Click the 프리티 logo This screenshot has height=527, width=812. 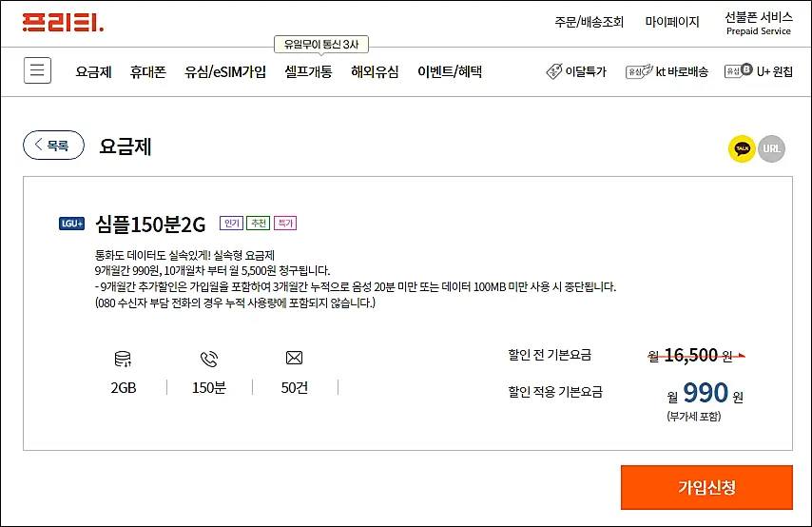click(63, 22)
